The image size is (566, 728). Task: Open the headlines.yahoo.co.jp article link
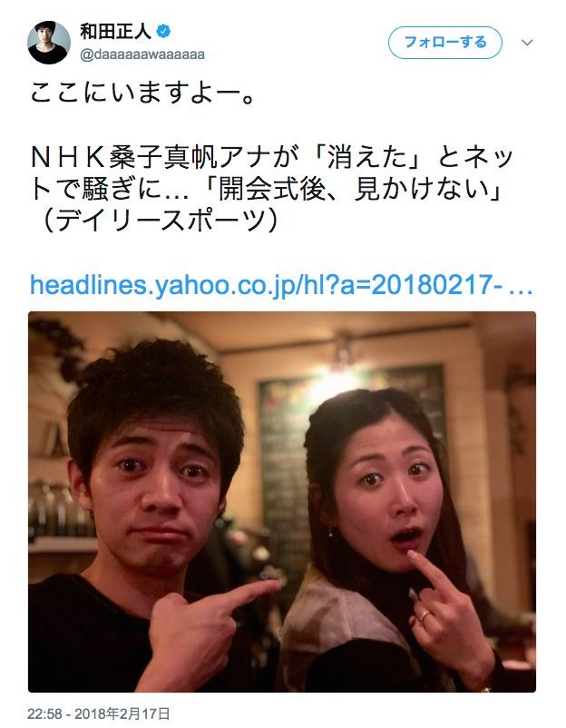281,285
